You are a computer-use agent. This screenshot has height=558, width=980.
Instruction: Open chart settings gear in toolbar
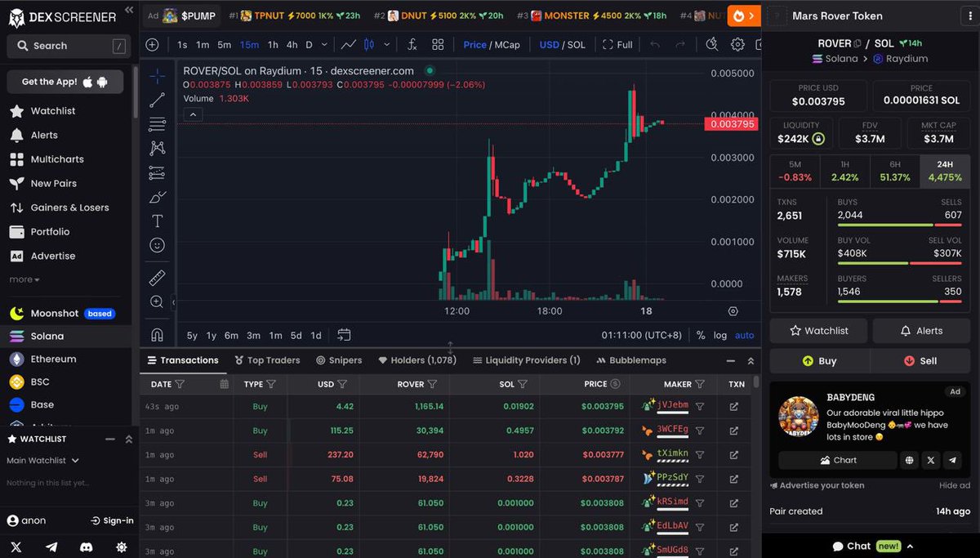(737, 45)
